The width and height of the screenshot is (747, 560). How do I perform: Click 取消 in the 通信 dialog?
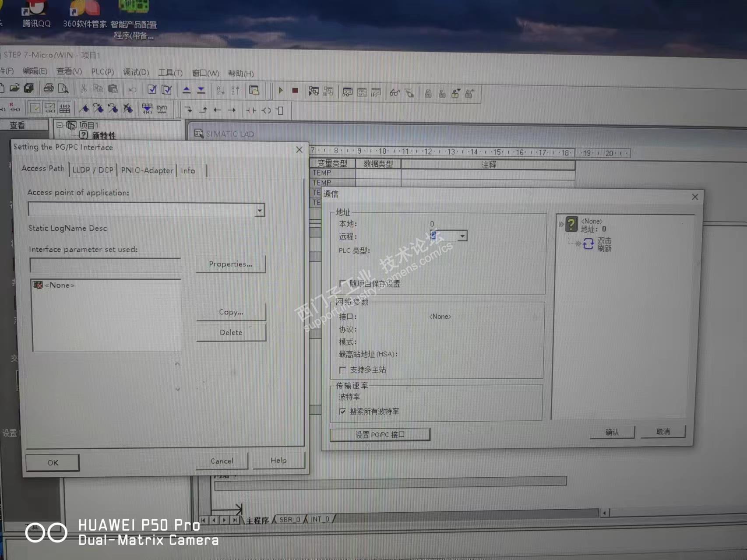point(663,432)
